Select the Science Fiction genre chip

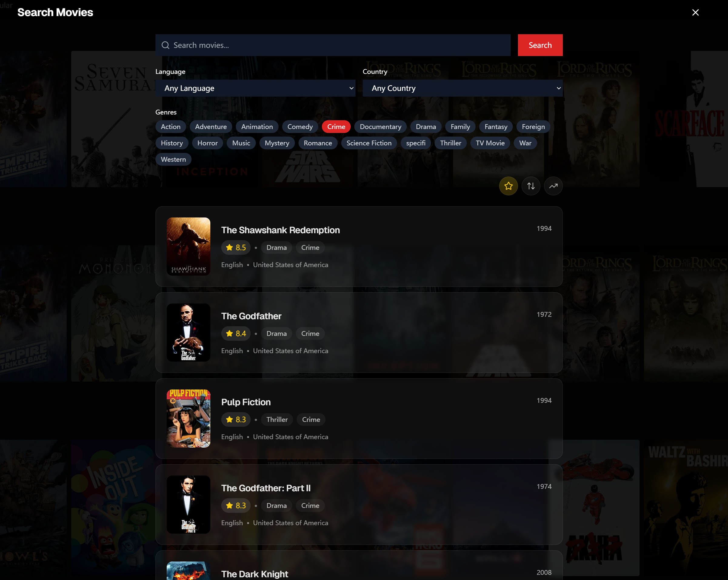369,143
